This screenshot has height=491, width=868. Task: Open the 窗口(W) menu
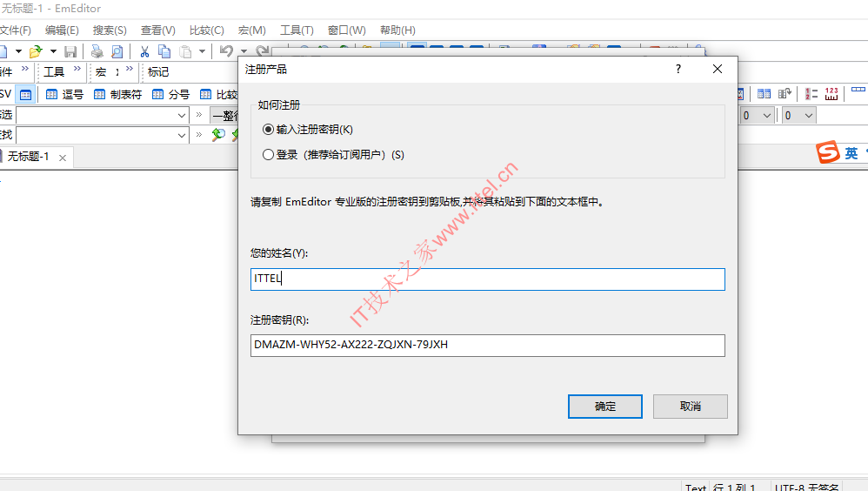346,30
